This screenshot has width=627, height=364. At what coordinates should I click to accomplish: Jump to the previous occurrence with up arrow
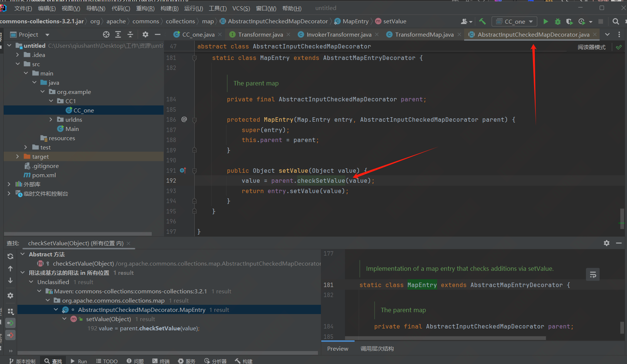point(10,269)
